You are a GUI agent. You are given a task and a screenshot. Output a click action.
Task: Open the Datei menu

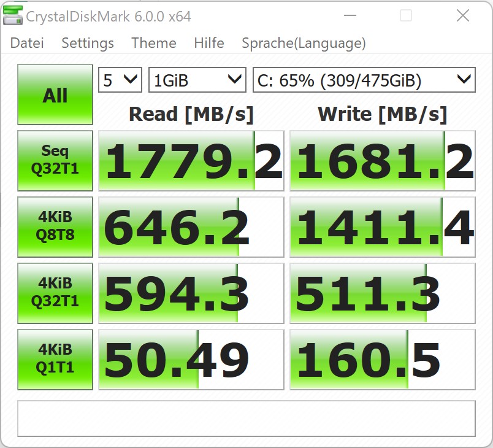(x=27, y=43)
